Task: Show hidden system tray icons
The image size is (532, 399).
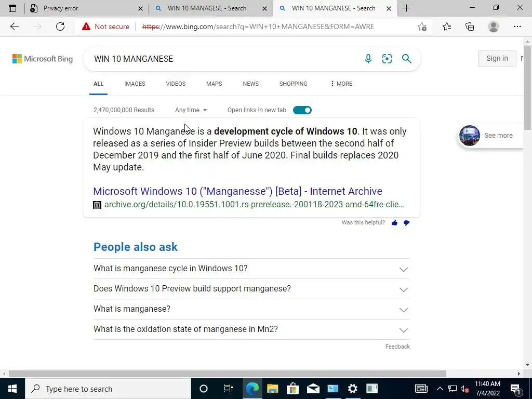Action: [440, 389]
